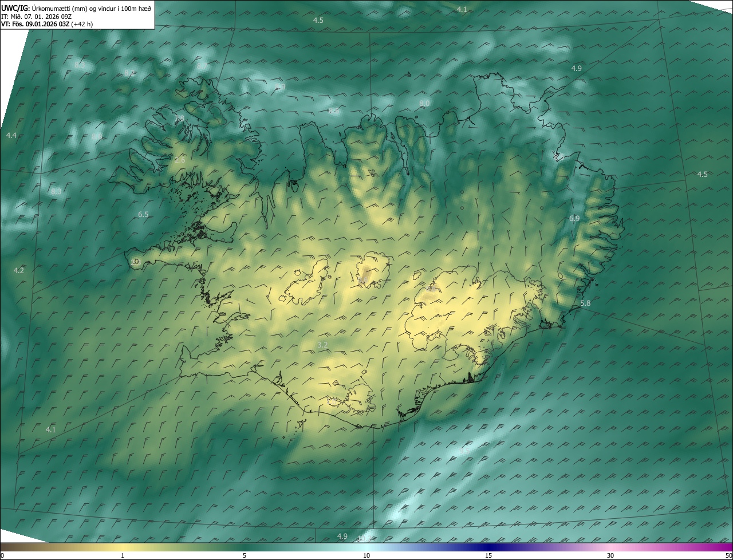Click the '5.8' value label on the map
The height and width of the screenshot is (560, 733).
tap(585, 303)
